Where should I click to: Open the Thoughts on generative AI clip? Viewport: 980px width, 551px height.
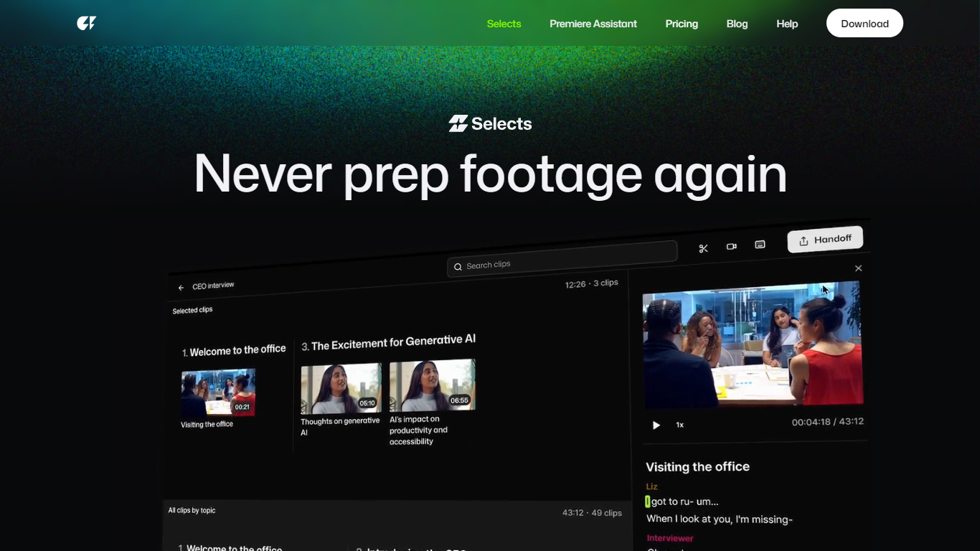coord(341,388)
